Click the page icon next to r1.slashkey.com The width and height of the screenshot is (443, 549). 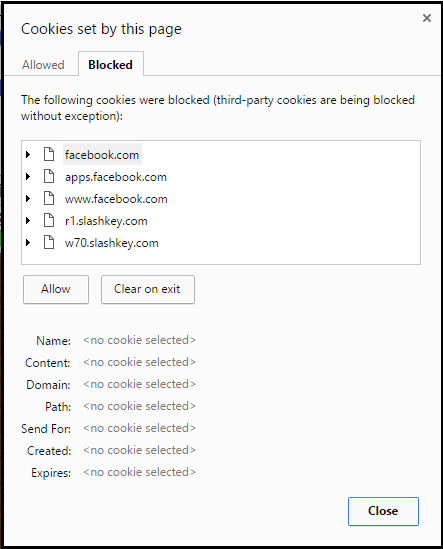(x=49, y=221)
